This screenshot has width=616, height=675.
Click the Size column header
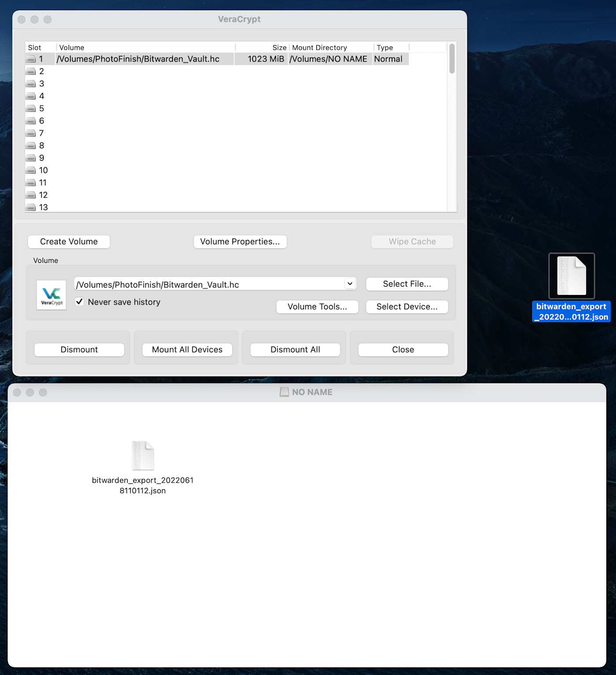tap(279, 47)
